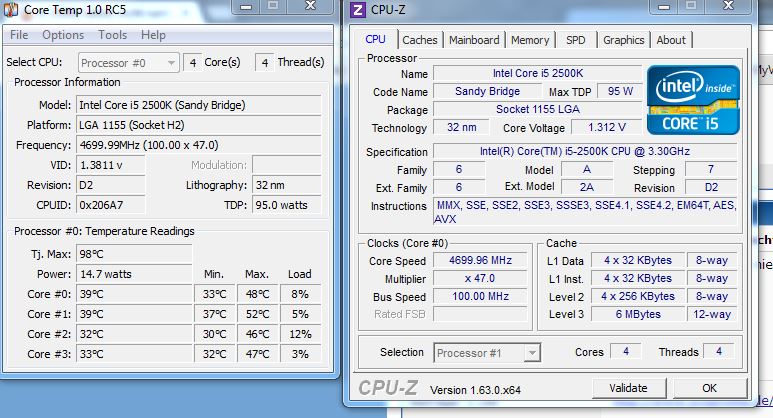This screenshot has height=418, width=773.
Task: Click the Specification field i5-2500K CPU @ 3.30GHz
Action: [585, 151]
